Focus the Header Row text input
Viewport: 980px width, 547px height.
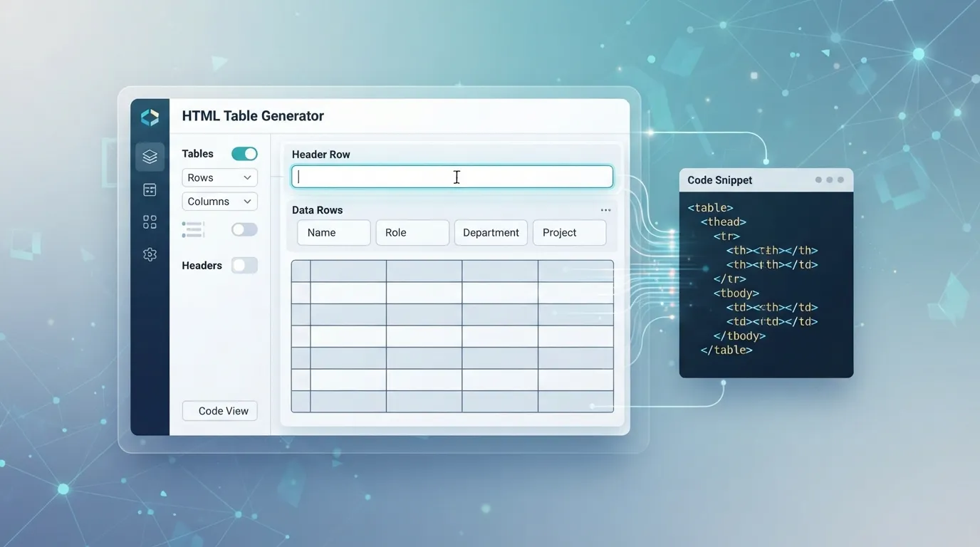(x=452, y=177)
